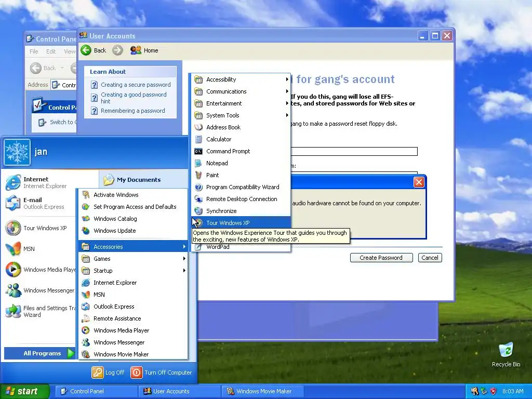
Task: Open the Accessories folder in All Programs
Action: pyautogui.click(x=134, y=247)
